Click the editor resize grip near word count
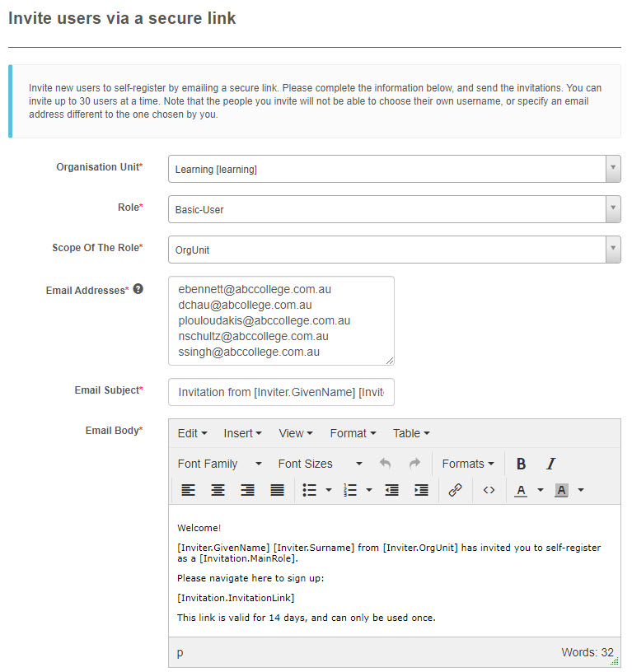This screenshot has width=632, height=672. pos(615,660)
